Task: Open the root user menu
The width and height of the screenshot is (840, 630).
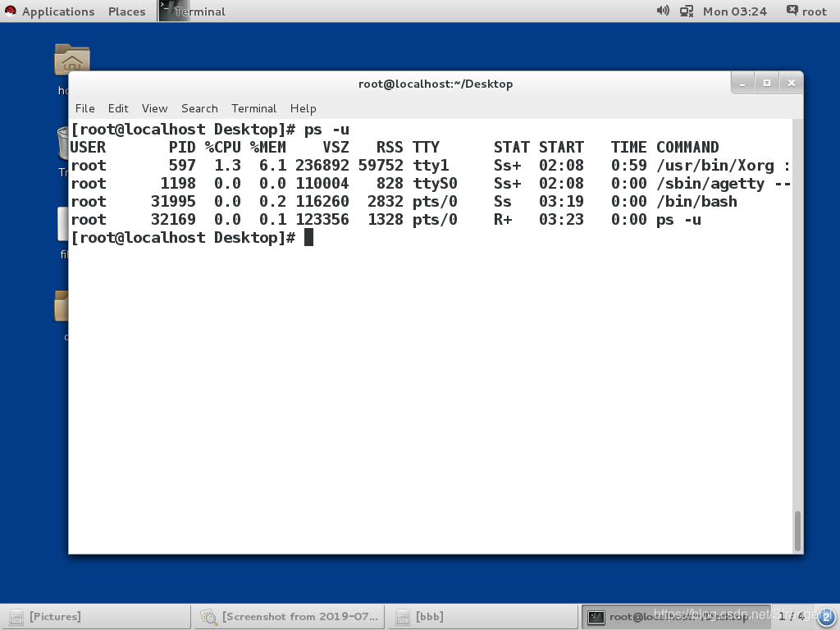Action: pyautogui.click(x=806, y=11)
